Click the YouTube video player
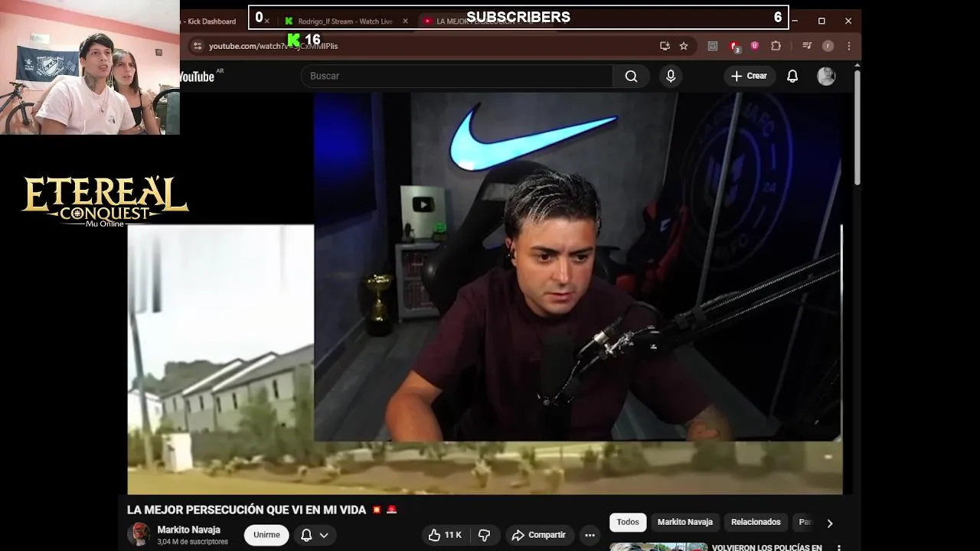This screenshot has height=551, width=980. 485,293
